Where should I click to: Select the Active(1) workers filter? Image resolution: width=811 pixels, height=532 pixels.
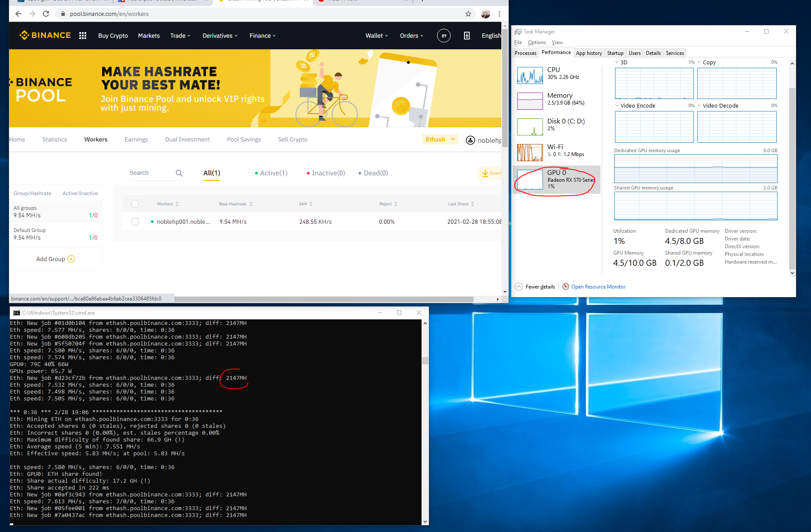[271, 173]
